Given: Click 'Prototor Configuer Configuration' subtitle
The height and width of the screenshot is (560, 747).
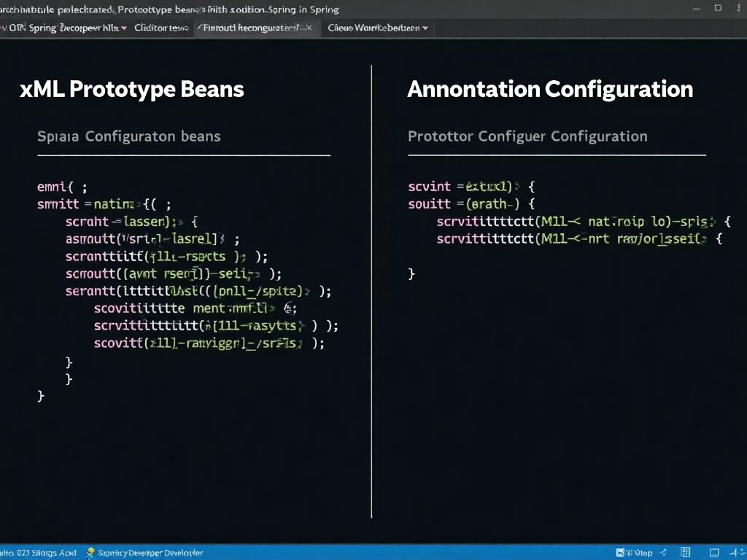Looking at the screenshot, I should [x=528, y=136].
